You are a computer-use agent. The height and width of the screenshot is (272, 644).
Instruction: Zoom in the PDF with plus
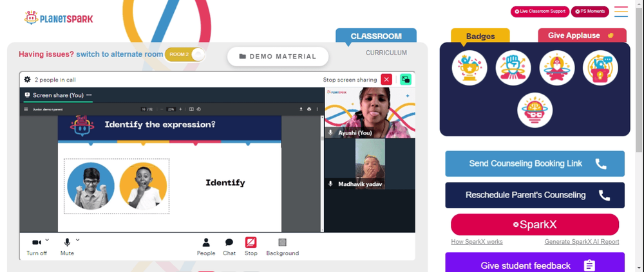coord(180,109)
